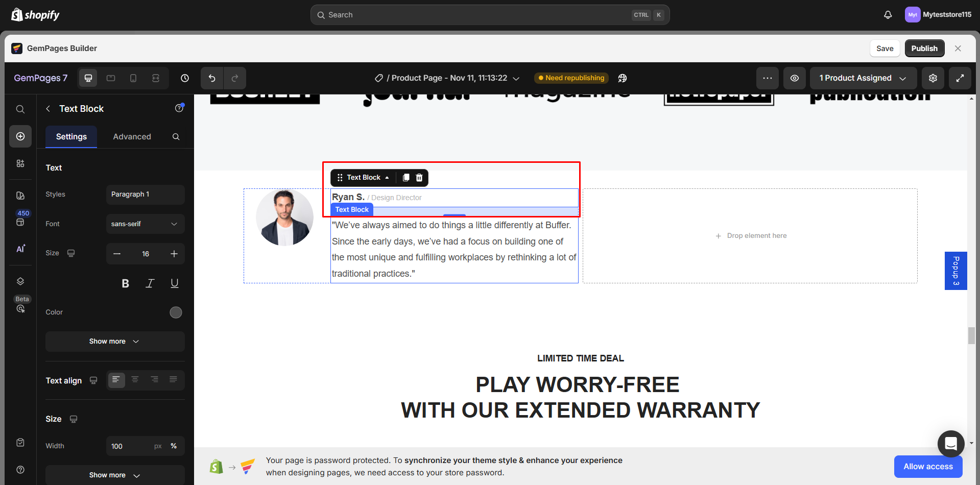The height and width of the screenshot is (485, 980).
Task: Switch to tablet preview view
Action: tap(111, 78)
